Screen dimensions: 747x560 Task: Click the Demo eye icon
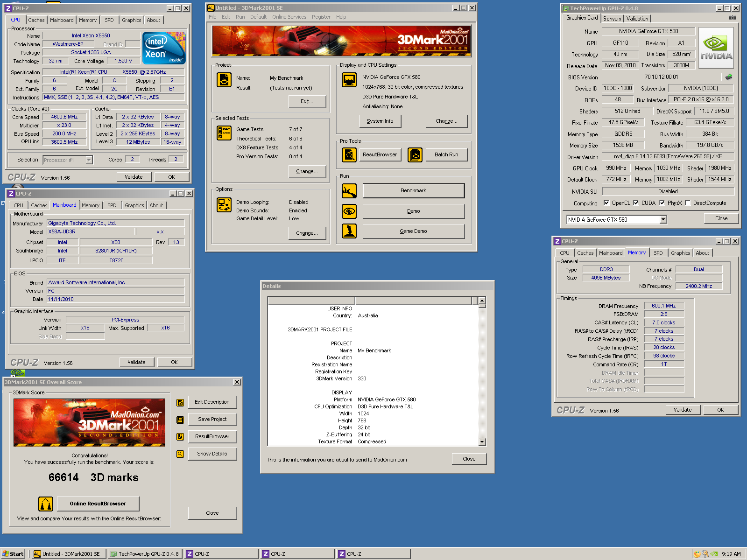click(349, 211)
